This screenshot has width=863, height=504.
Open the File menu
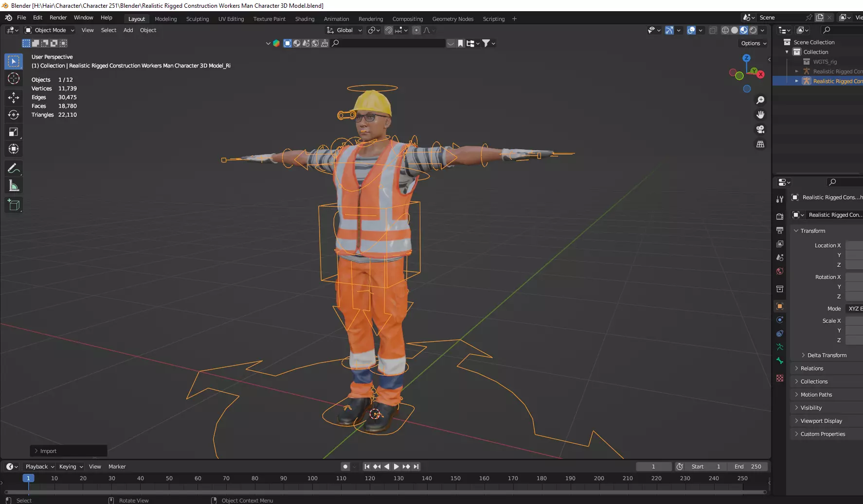pyautogui.click(x=21, y=17)
